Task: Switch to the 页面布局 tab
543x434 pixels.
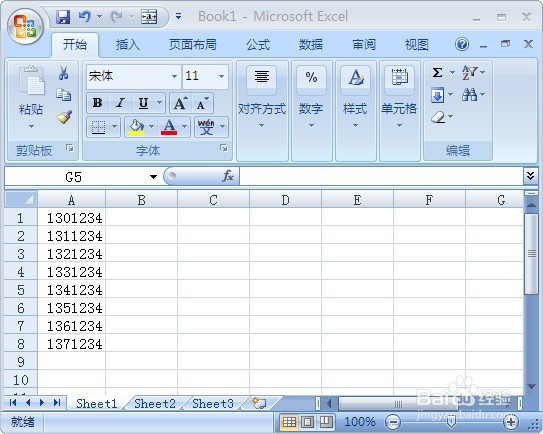Action: point(193,45)
